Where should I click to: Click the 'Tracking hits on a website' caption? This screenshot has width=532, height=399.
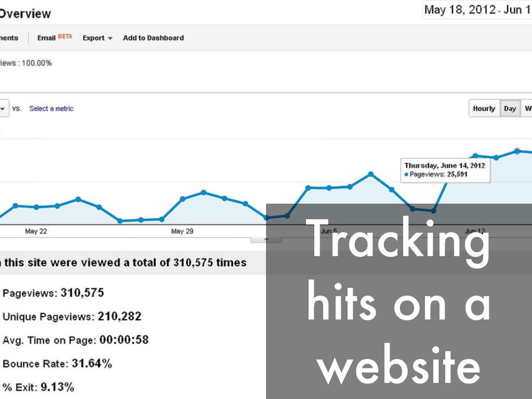(398, 301)
